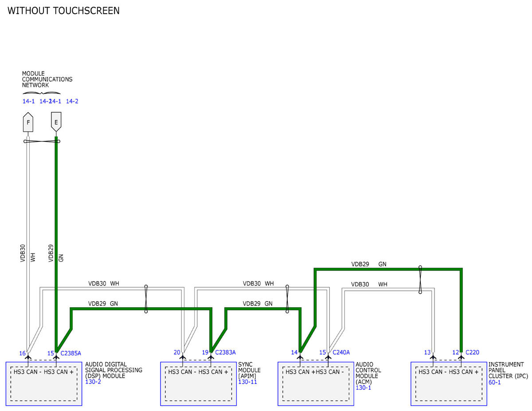The width and height of the screenshot is (532, 411).
Task: Select the Audio Control Module component box
Action: coord(316,384)
